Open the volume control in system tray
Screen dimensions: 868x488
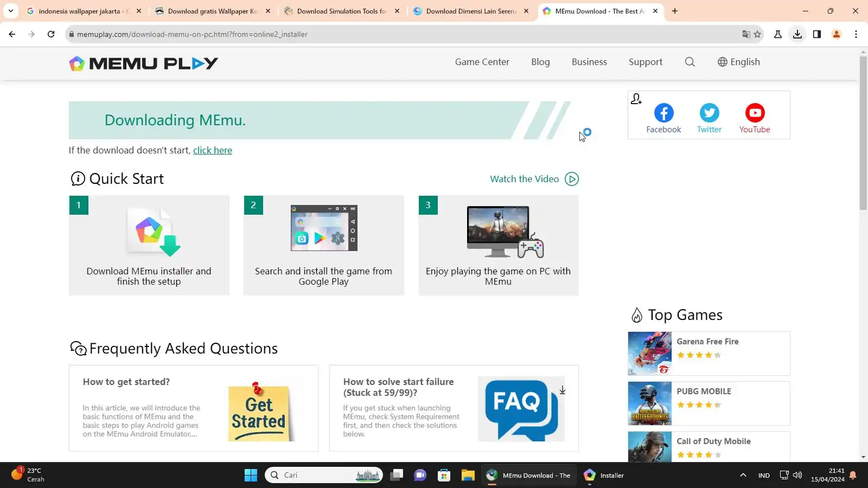797,476
